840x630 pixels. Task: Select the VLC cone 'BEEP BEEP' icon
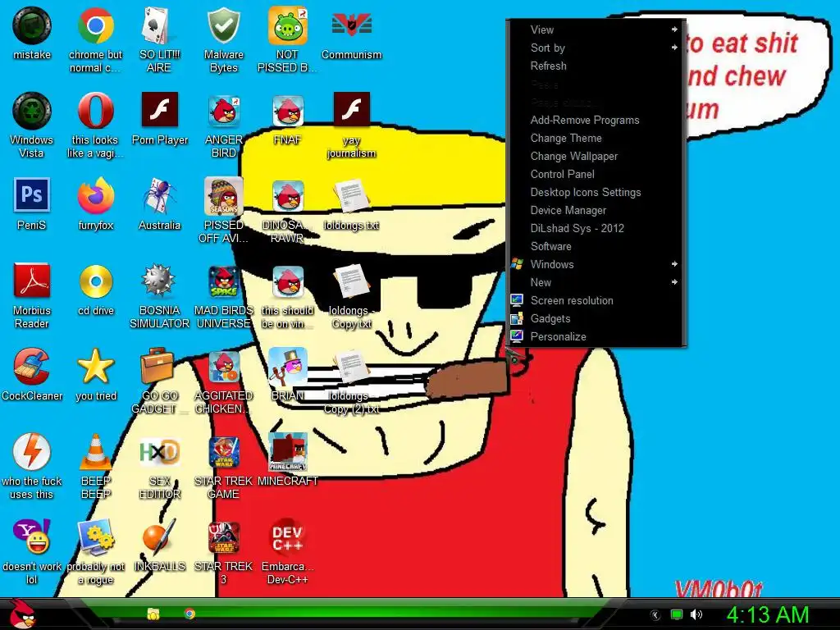tap(95, 452)
